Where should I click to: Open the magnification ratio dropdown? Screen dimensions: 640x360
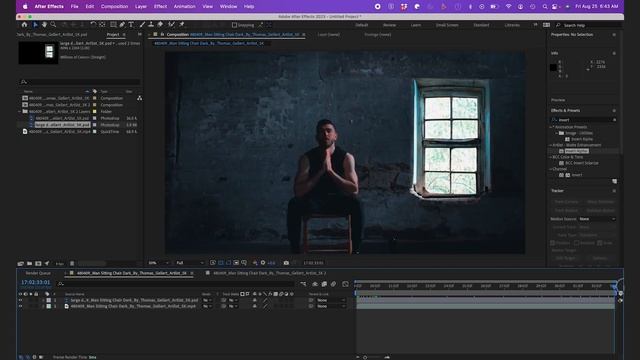click(x=158, y=263)
